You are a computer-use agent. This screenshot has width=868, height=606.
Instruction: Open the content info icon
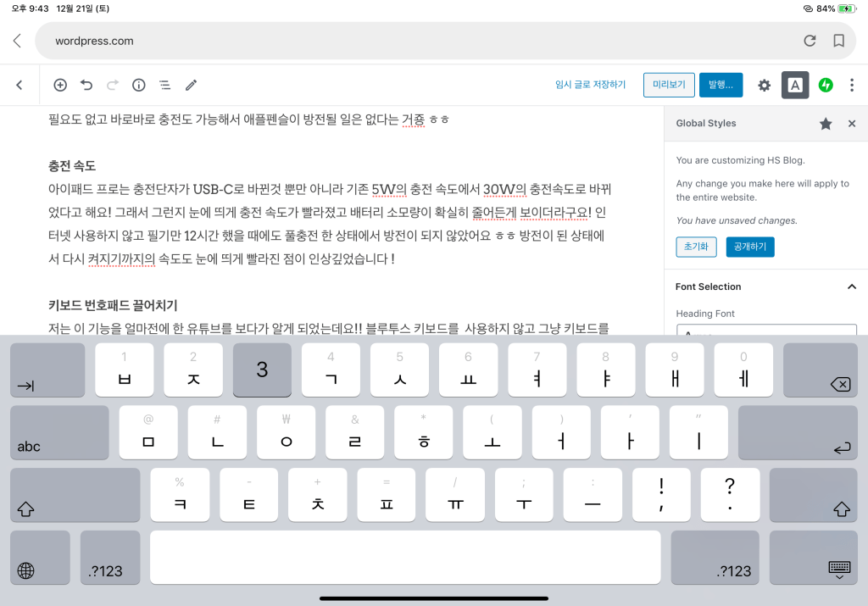pos(139,85)
